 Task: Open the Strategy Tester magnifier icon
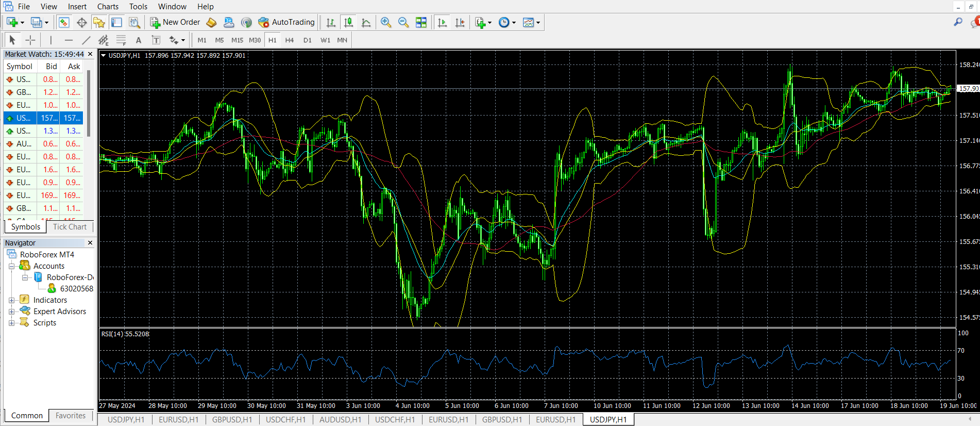point(134,22)
